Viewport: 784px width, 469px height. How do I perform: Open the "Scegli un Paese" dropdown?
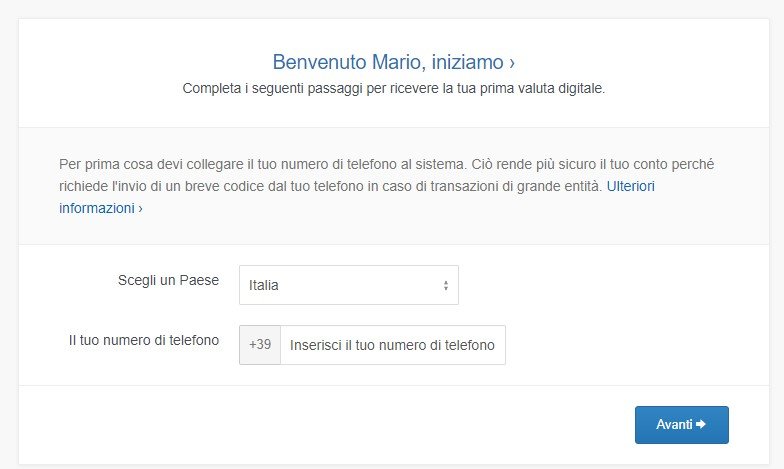[x=348, y=285]
